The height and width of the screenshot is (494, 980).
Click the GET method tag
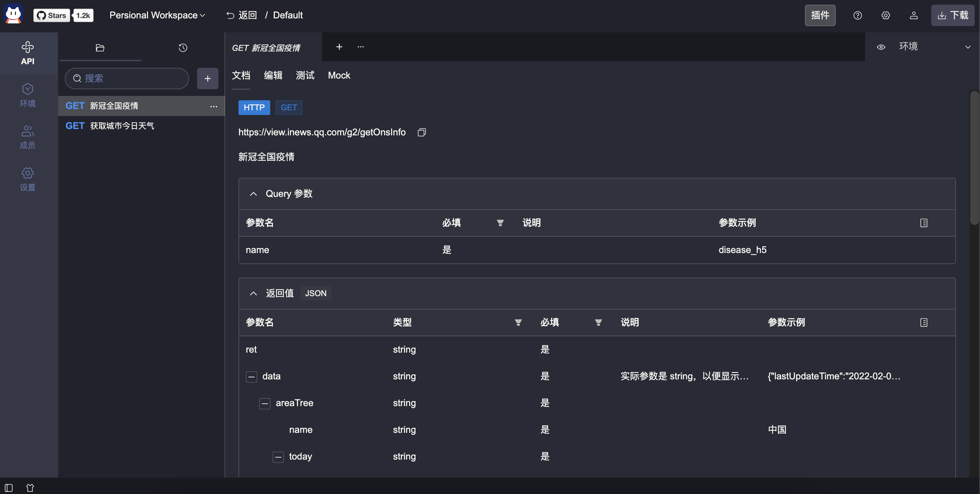point(289,107)
